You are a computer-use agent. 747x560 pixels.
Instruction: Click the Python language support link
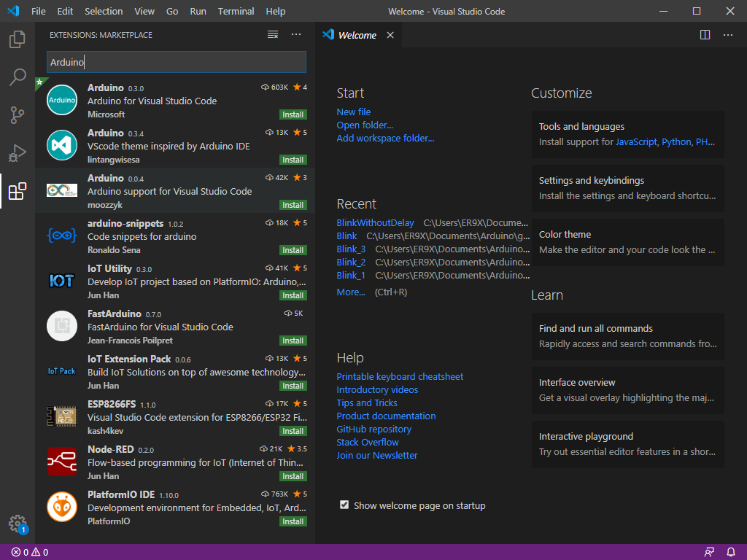pos(676,142)
